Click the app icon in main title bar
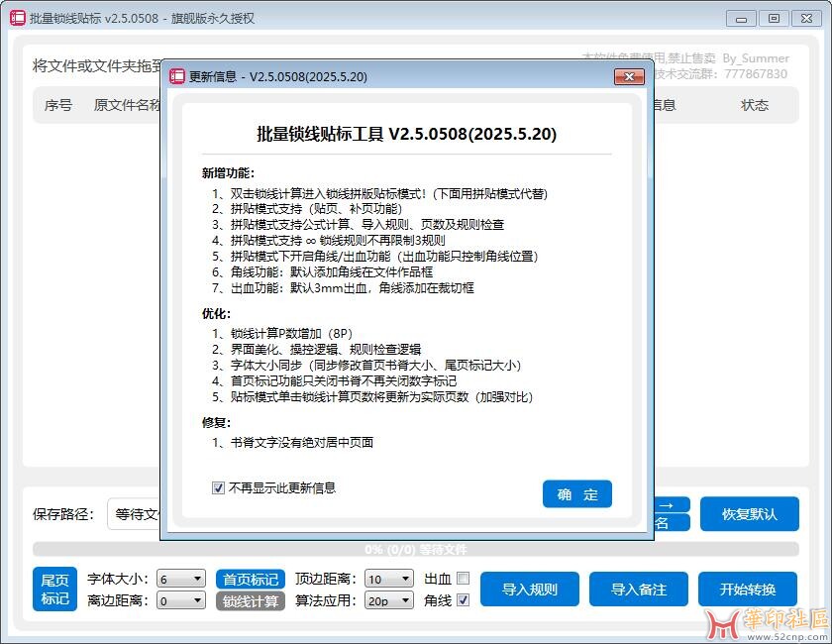 17,18
